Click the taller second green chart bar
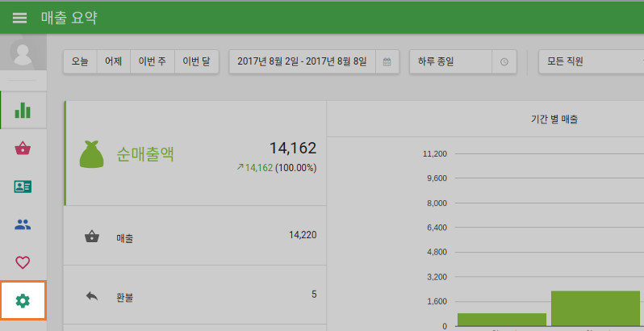Image resolution: width=644 pixels, height=331 pixels. point(595,308)
